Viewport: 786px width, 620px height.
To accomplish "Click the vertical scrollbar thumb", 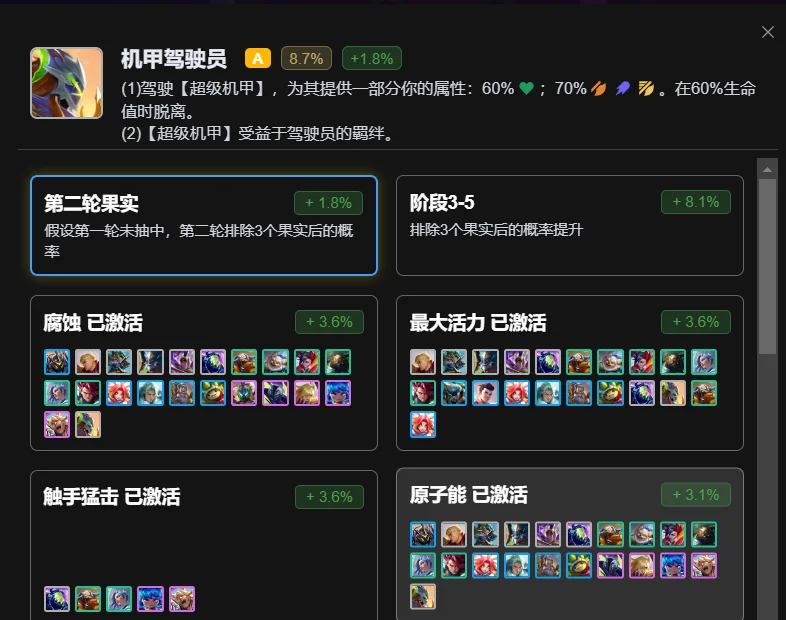I will pos(767,267).
